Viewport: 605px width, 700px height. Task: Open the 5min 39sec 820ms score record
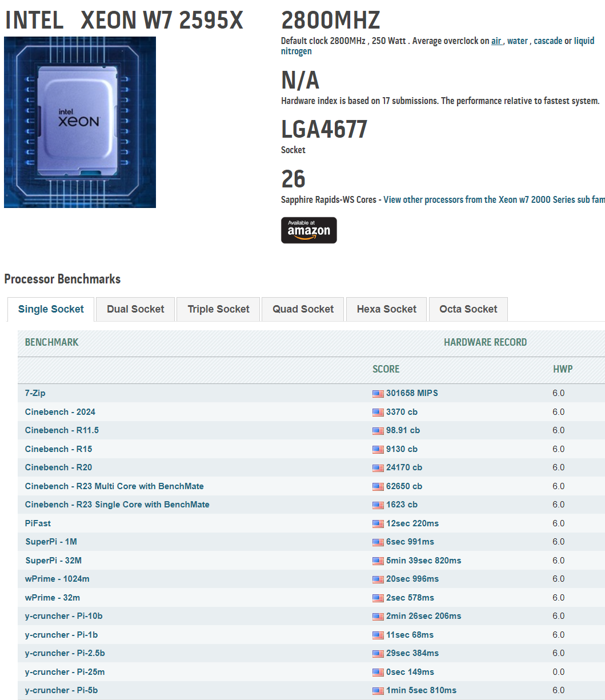423,561
